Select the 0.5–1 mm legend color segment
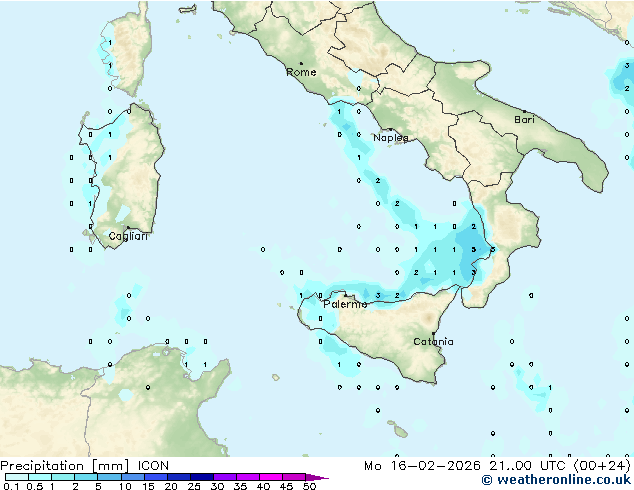Image resolution: width=634 pixels, height=490 pixels. (40, 477)
